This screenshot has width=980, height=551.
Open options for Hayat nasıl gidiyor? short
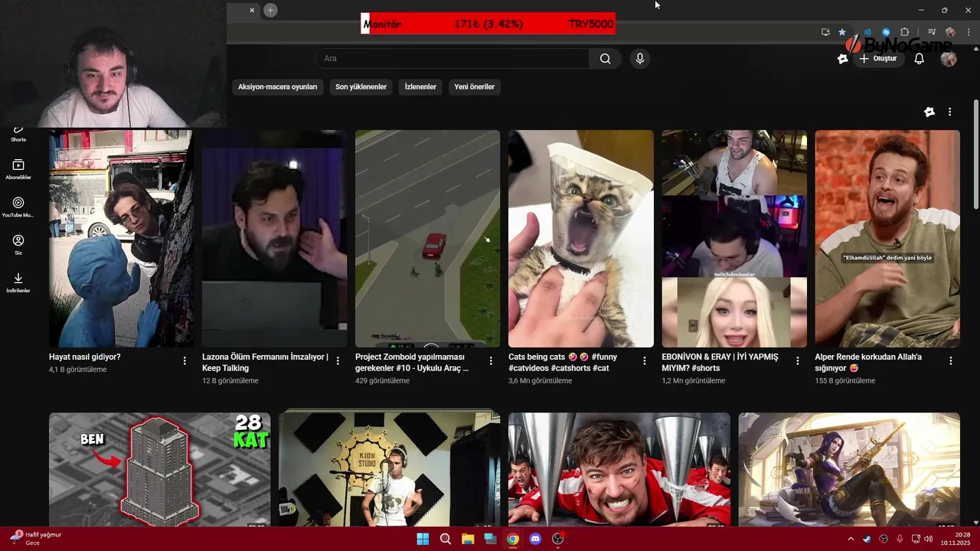tap(185, 360)
